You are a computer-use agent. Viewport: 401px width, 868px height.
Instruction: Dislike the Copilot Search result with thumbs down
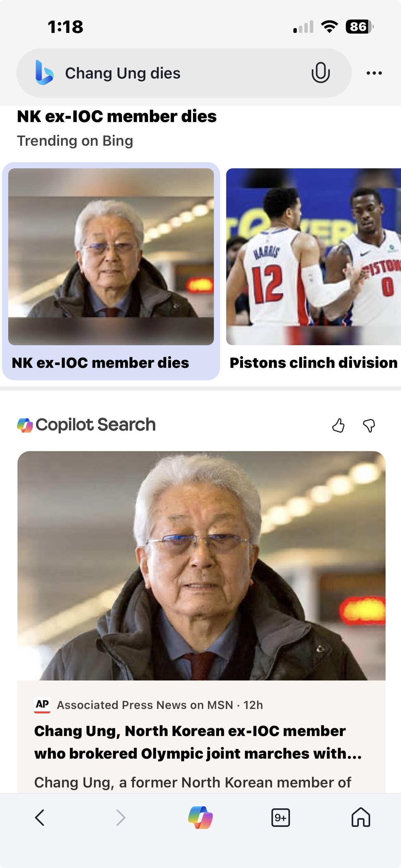[369, 425]
